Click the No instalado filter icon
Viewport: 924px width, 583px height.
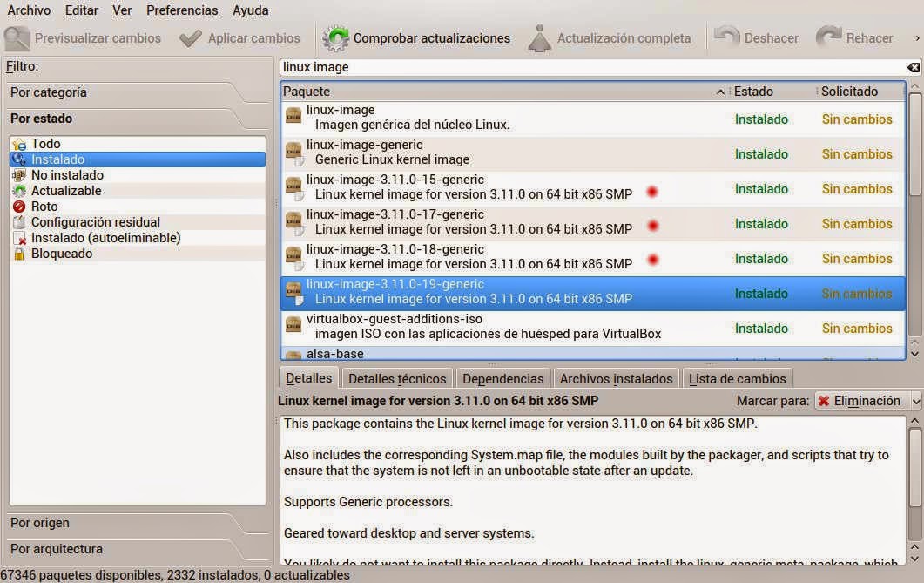point(19,175)
